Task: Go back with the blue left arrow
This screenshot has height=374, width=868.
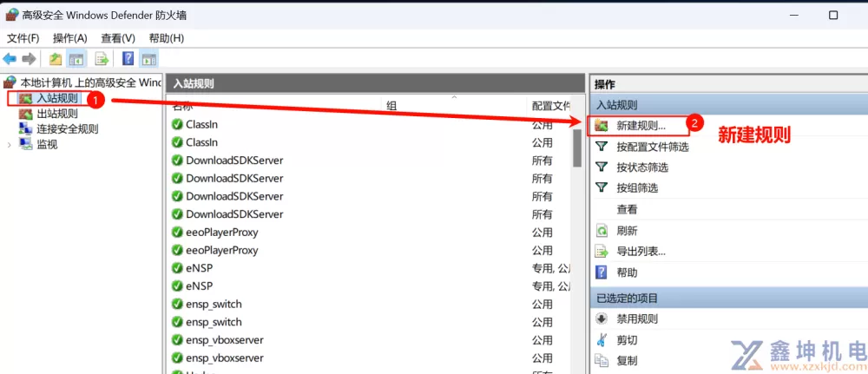Action: tap(10, 58)
